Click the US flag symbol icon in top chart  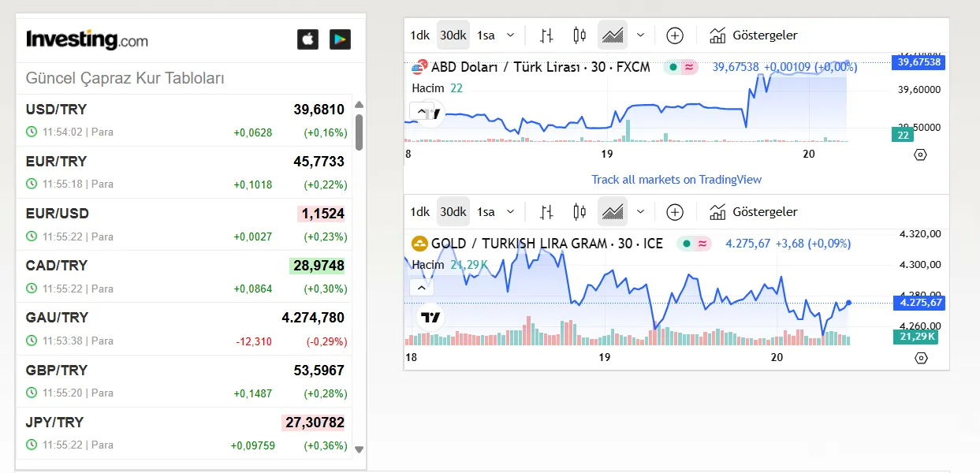coord(419,67)
